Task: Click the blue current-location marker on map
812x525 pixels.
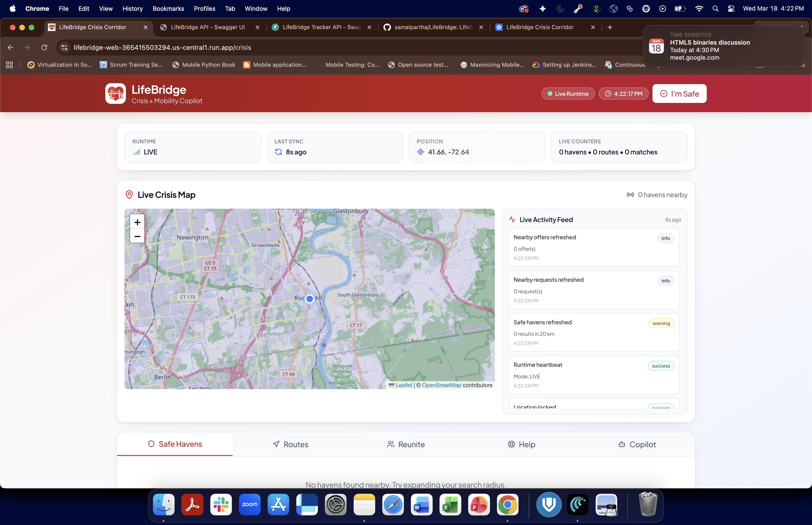Action: [309, 299]
